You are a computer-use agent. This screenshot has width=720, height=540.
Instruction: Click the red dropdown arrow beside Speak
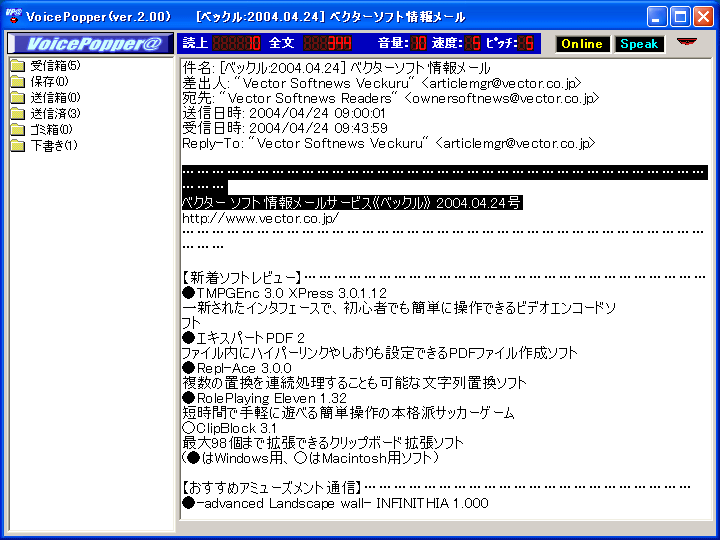(686, 42)
